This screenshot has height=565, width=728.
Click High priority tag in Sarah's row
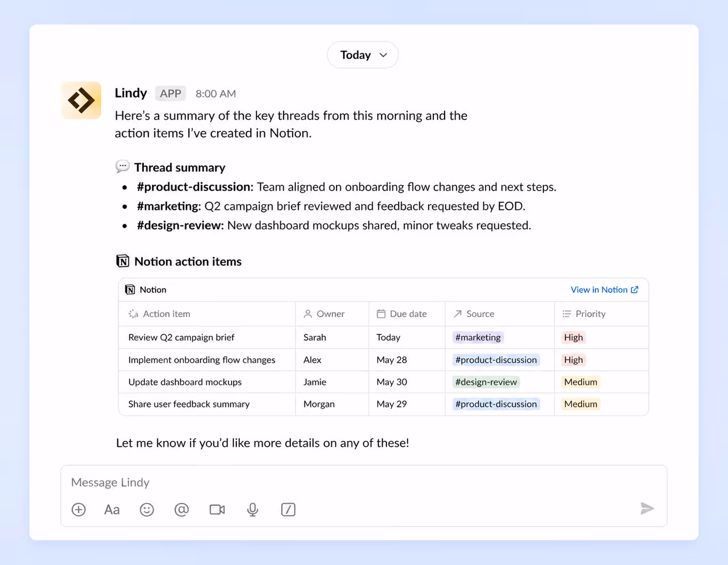click(x=573, y=337)
